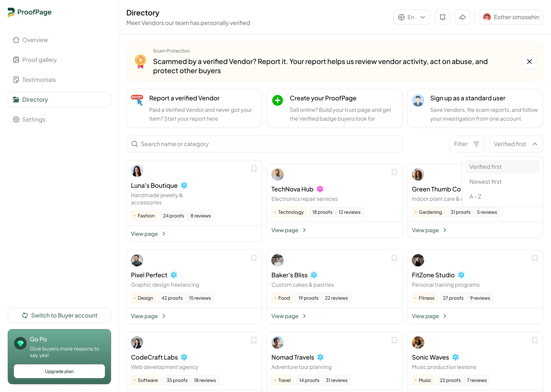
Task: Click Nomad Travels verified badge
Action: click(x=320, y=357)
